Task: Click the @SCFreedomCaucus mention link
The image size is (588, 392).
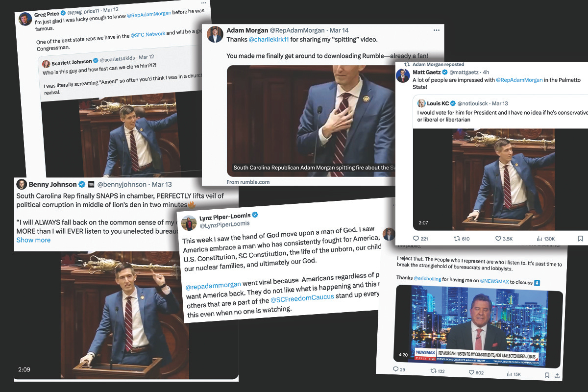Action: pos(302,297)
